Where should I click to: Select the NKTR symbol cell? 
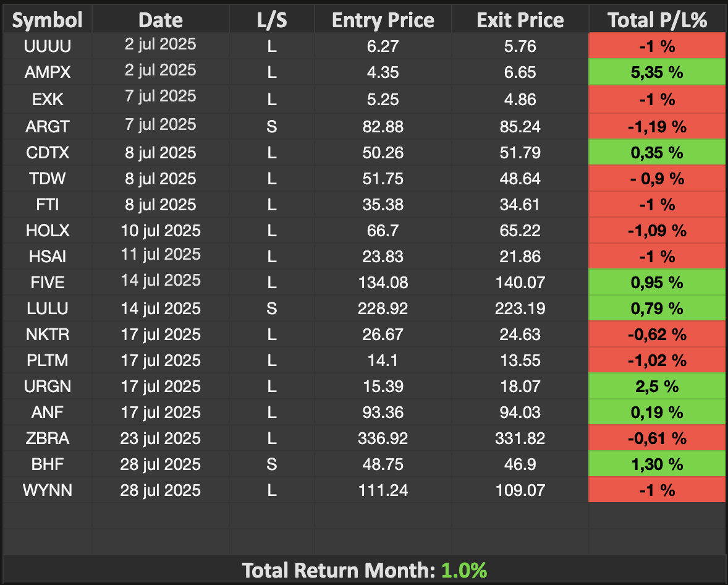point(48,335)
